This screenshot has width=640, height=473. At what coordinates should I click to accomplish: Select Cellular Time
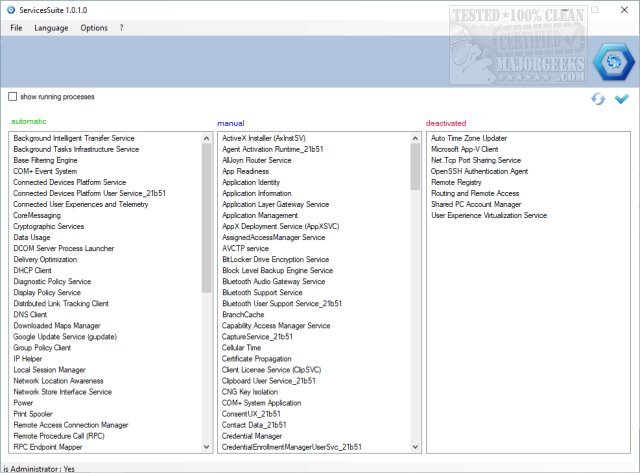coord(241,348)
